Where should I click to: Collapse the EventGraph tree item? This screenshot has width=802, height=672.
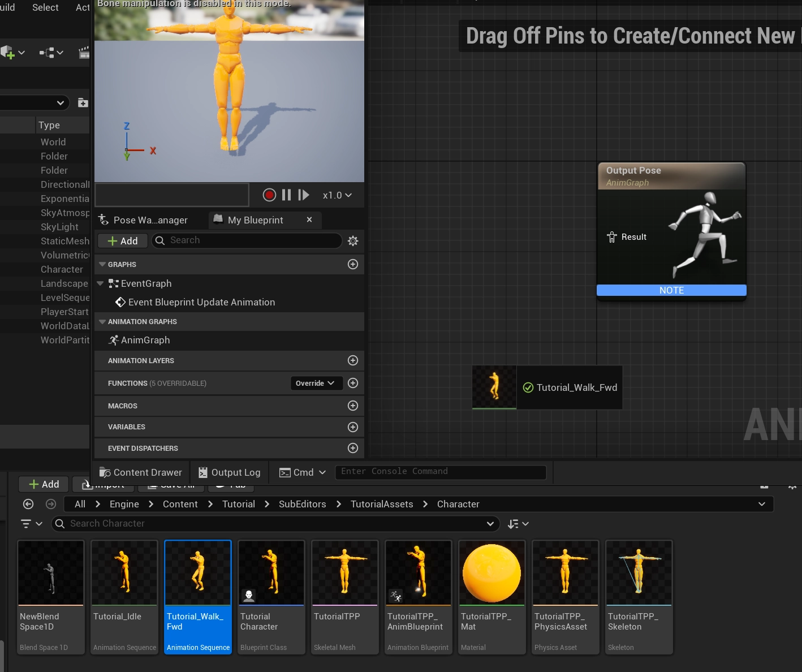coord(100,283)
